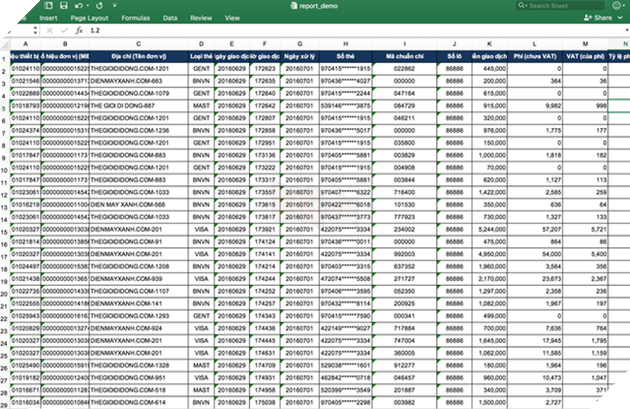Select column H header

pyautogui.click(x=346, y=43)
